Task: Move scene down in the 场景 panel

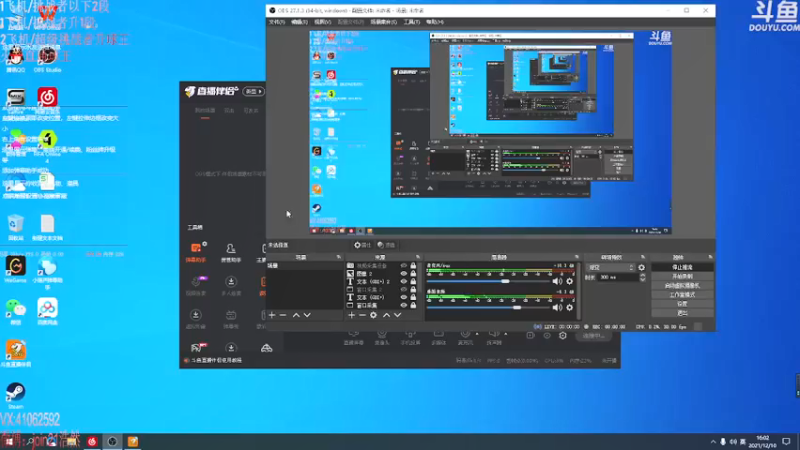Action: click(x=307, y=315)
